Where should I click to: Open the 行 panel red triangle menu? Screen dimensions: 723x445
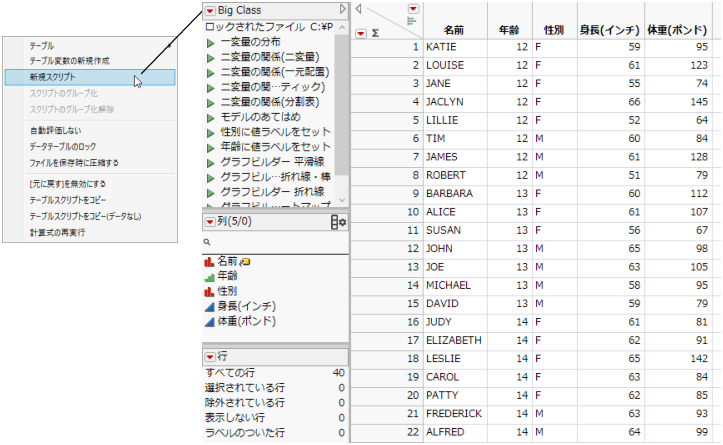[209, 357]
